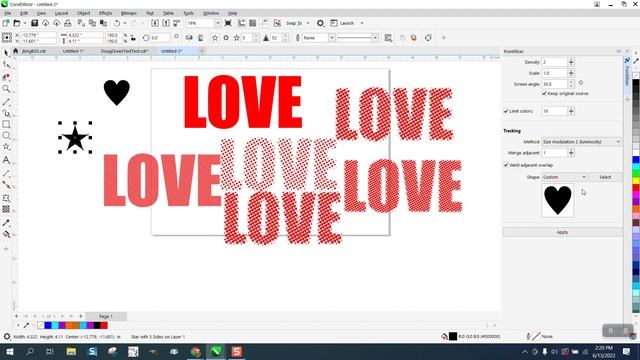Select the Interactive Fill tool in toolbox

click(x=6, y=234)
